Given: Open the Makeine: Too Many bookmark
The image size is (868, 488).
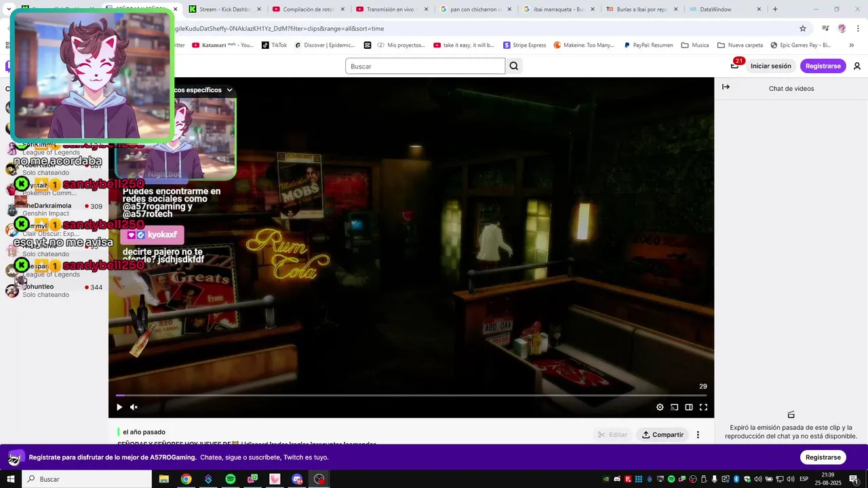Looking at the screenshot, I should click(584, 45).
